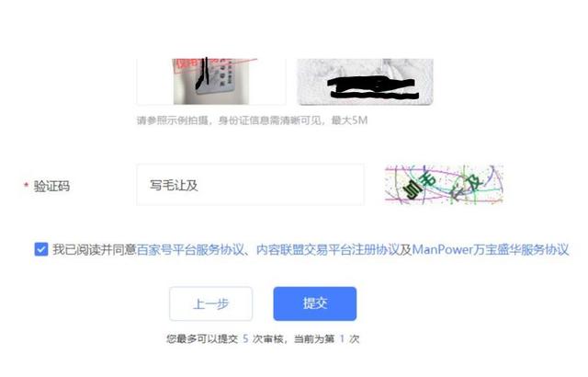588x377 pixels.
Task: Open ManPower万宝盛华服务协议 link
Action: (x=490, y=249)
